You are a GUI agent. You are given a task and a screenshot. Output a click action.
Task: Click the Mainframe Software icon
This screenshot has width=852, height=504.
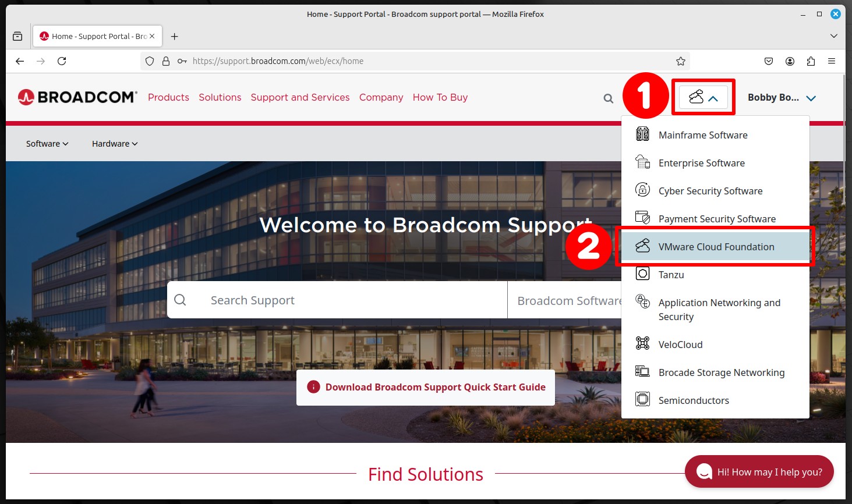642,134
